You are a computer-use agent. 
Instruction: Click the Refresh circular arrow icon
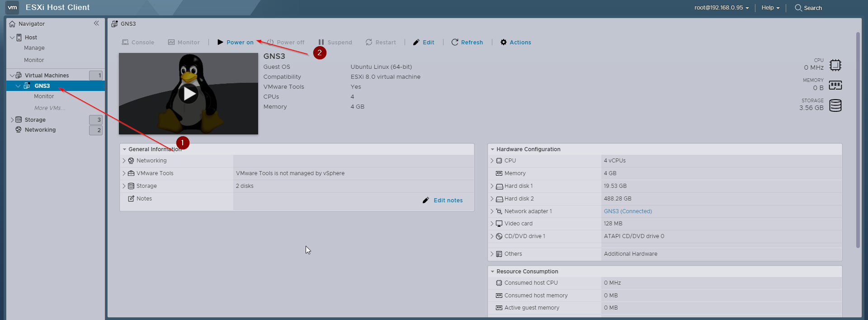click(455, 42)
